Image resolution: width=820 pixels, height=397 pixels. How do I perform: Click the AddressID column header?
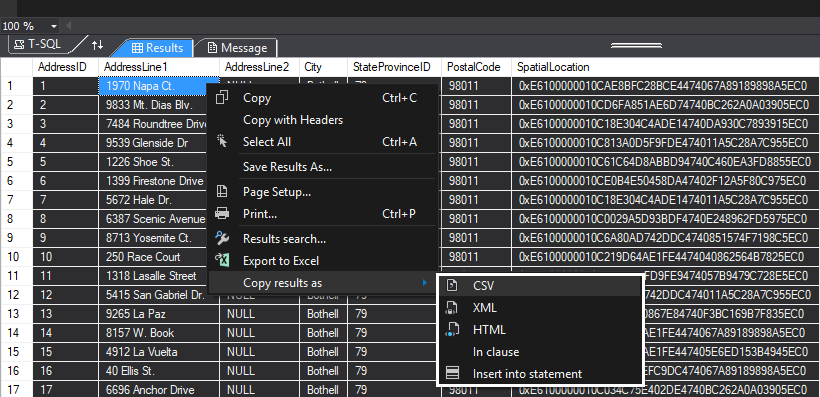[65, 67]
